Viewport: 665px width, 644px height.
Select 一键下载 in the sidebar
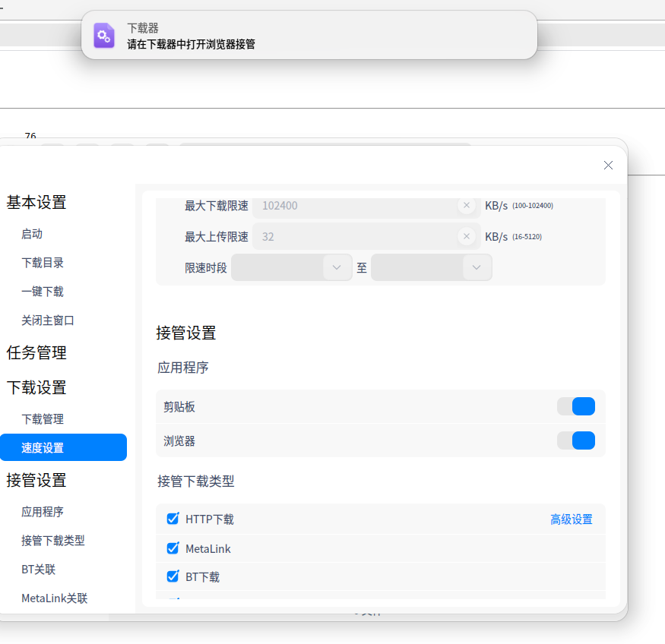pyautogui.click(x=43, y=292)
